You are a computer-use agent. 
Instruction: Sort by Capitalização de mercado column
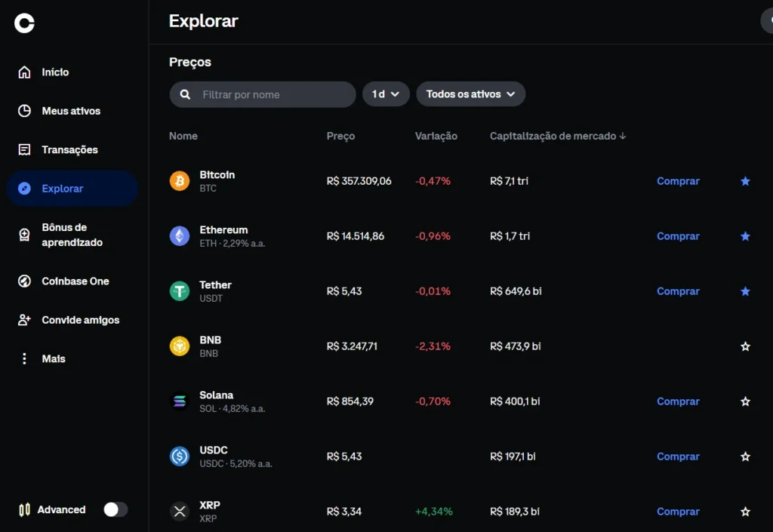[558, 136]
